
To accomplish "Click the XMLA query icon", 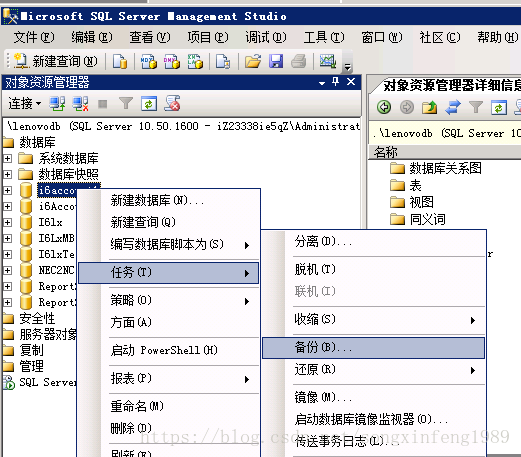I will 195,61.
